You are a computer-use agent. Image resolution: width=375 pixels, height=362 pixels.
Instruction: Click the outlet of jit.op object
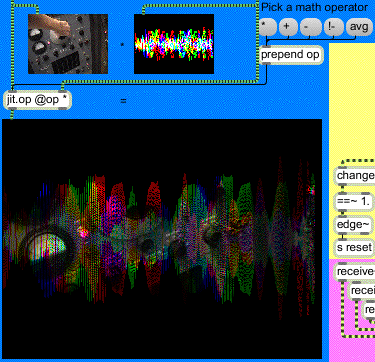[x=12, y=108]
